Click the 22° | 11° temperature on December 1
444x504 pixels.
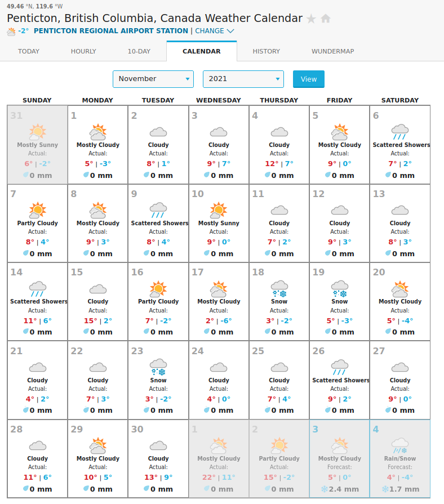click(x=219, y=478)
